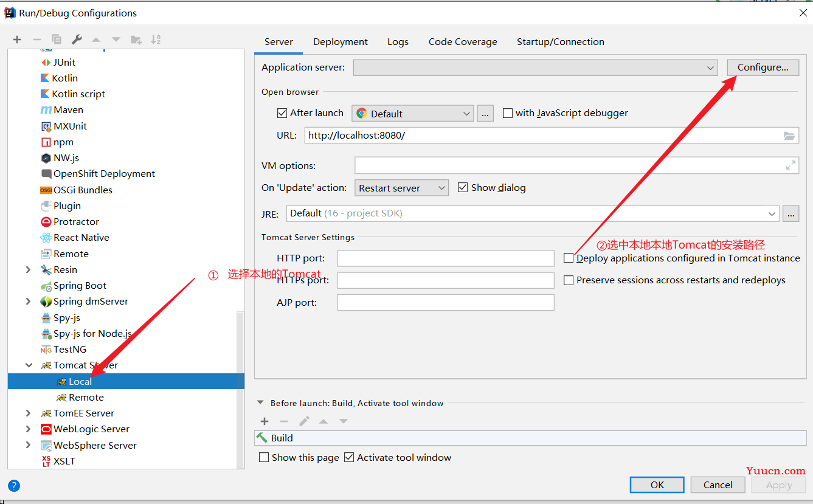Collapse the Before launch section triangle
The height and width of the screenshot is (504, 813).
pos(261,402)
